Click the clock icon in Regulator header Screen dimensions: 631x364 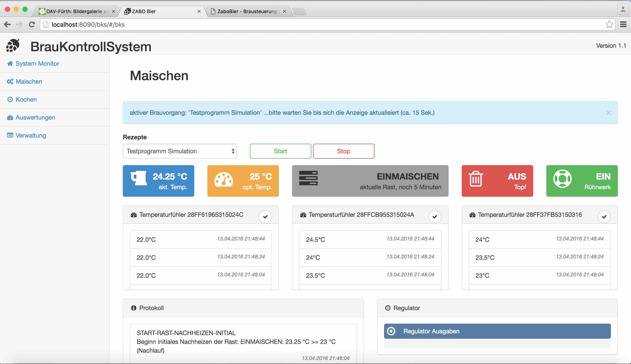388,308
